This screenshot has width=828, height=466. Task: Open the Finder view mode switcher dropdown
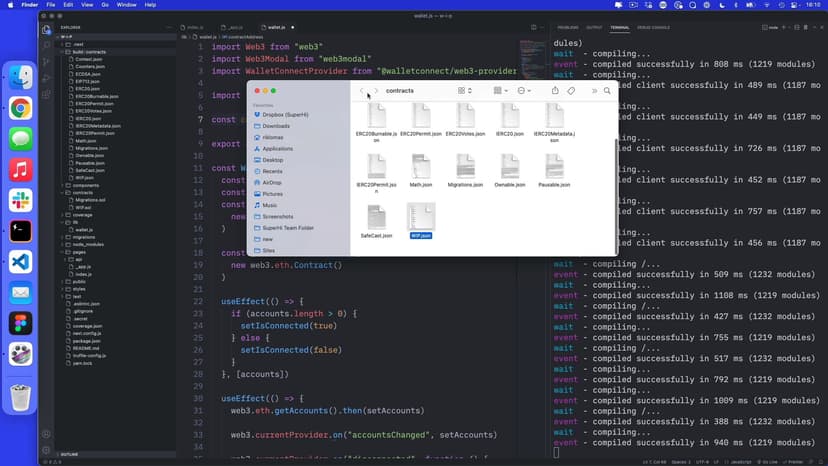coord(466,91)
